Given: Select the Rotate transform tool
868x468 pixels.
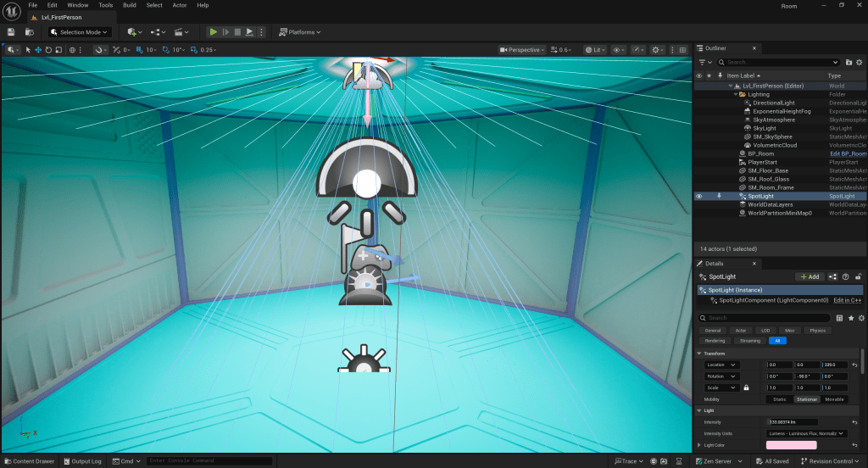Looking at the screenshot, I should [48, 50].
